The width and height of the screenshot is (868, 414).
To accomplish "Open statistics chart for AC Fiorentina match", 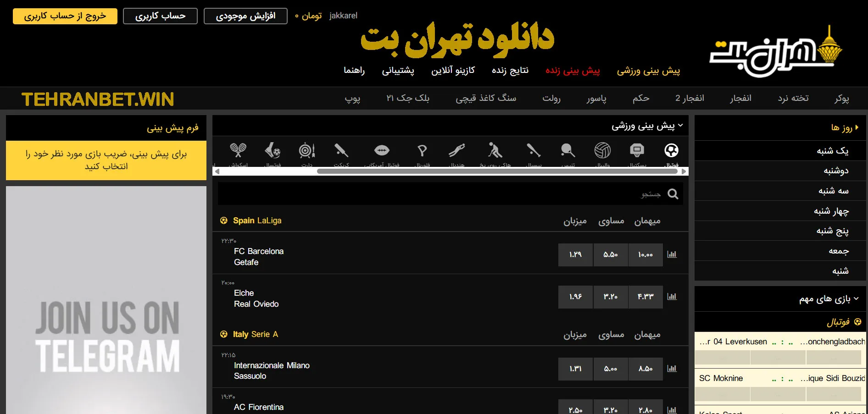I will click(672, 410).
